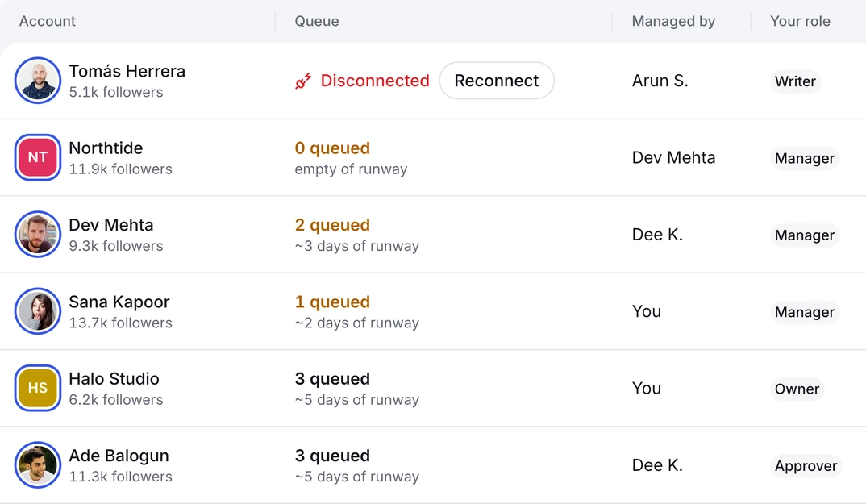Image resolution: width=866 pixels, height=504 pixels.
Task: Select the Ade Balogun account name
Action: pos(119,456)
